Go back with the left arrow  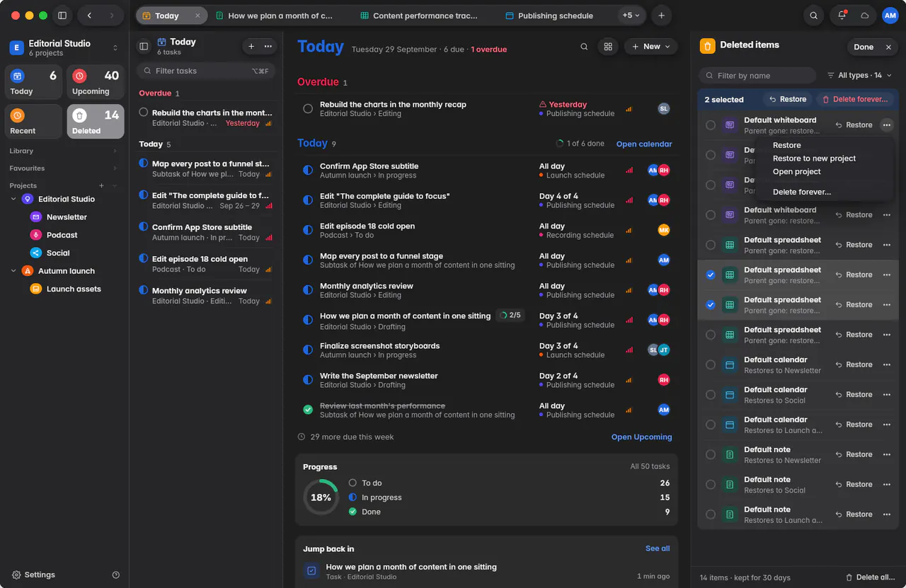[89, 16]
